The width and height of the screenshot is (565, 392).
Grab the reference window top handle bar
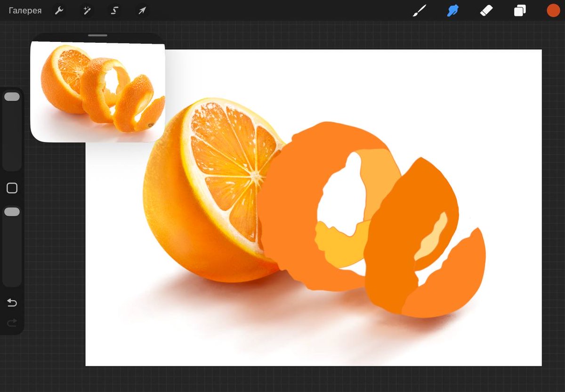click(97, 35)
